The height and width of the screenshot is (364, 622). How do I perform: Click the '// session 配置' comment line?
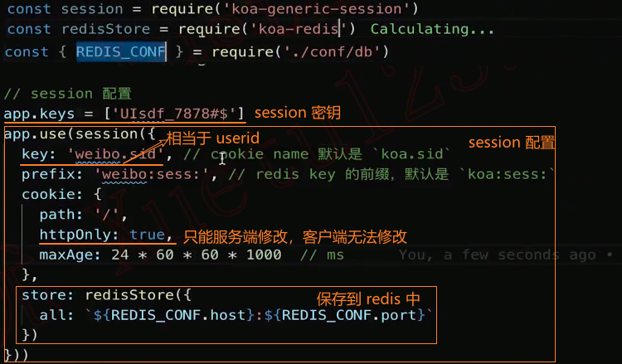coord(67,94)
